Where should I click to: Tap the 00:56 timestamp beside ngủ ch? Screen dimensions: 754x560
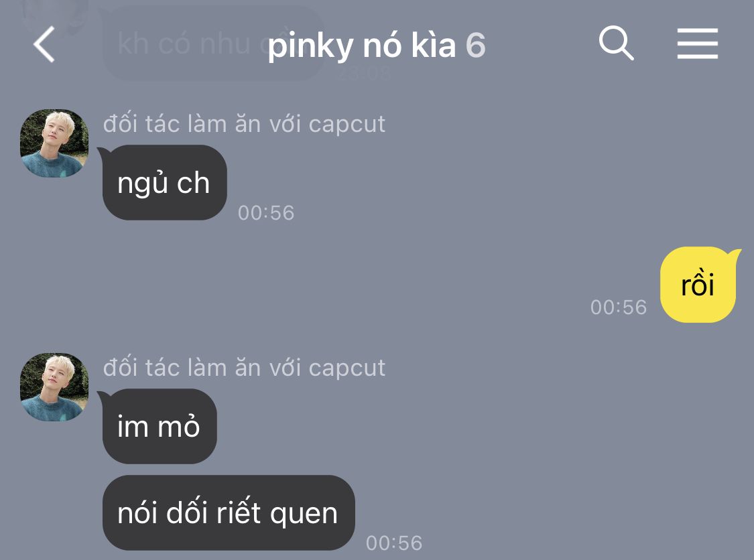[266, 213]
